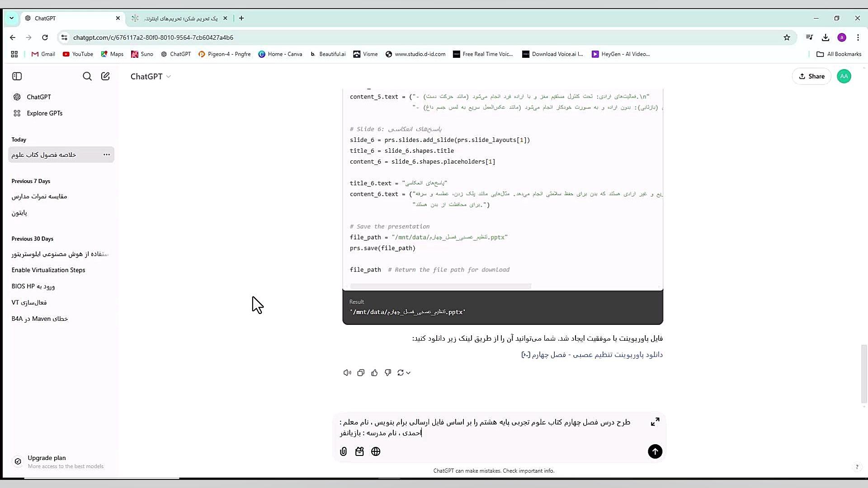Start a new chat with the compose icon
This screenshot has width=868, height=488.
click(105, 76)
